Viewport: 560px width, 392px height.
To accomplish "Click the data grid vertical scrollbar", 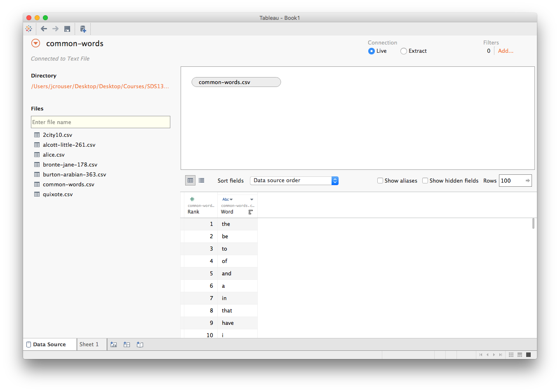I will [x=533, y=223].
